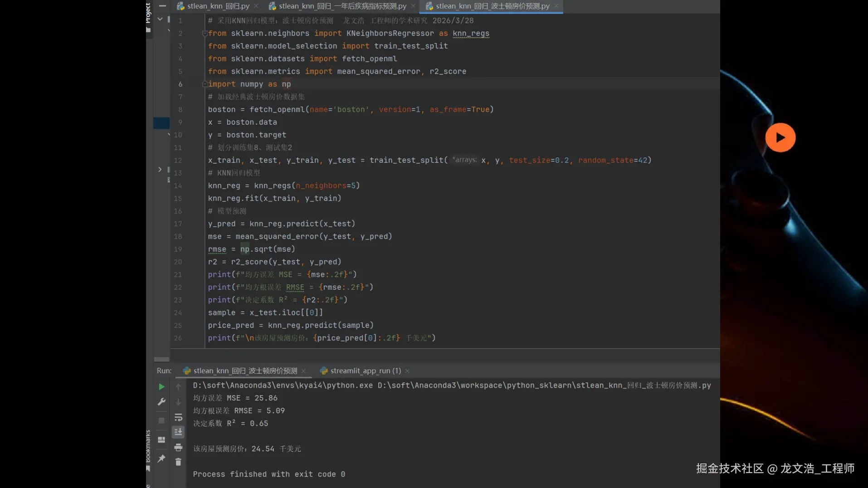Click 'fetch_openml' on the line 4 import
Image resolution: width=868 pixels, height=488 pixels.
pyautogui.click(x=369, y=59)
